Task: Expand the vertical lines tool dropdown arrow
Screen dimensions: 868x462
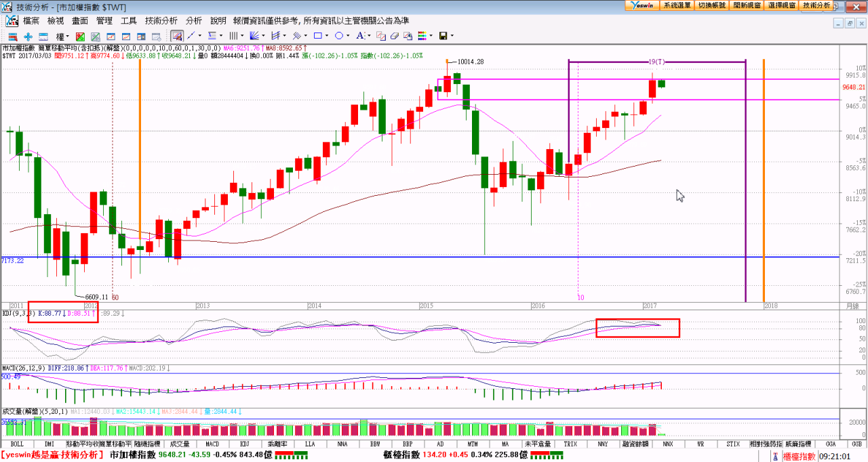Action: (x=242, y=36)
